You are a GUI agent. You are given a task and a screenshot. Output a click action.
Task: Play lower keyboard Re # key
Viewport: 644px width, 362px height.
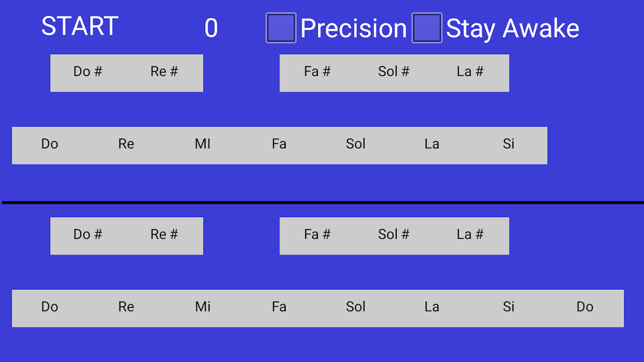point(164,234)
